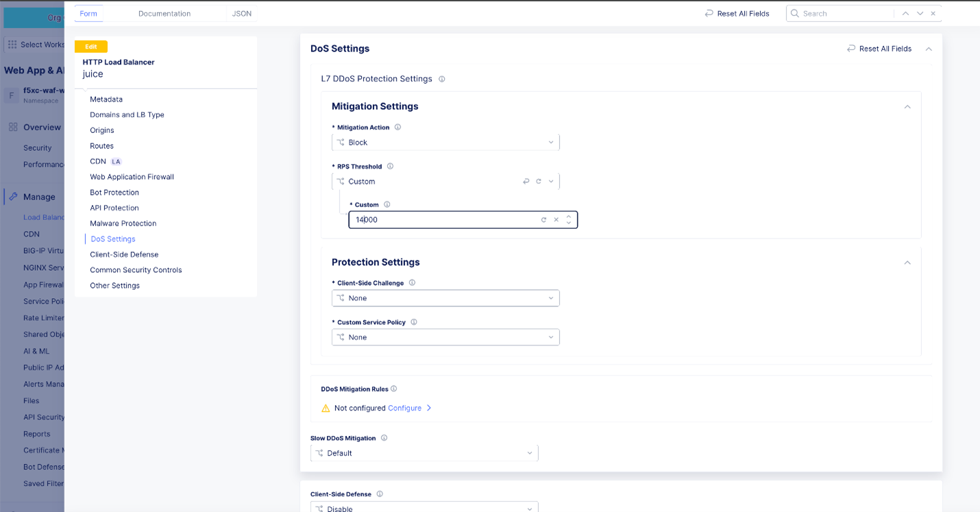Click the Select Workspace grid icon
980x512 pixels.
12,45
